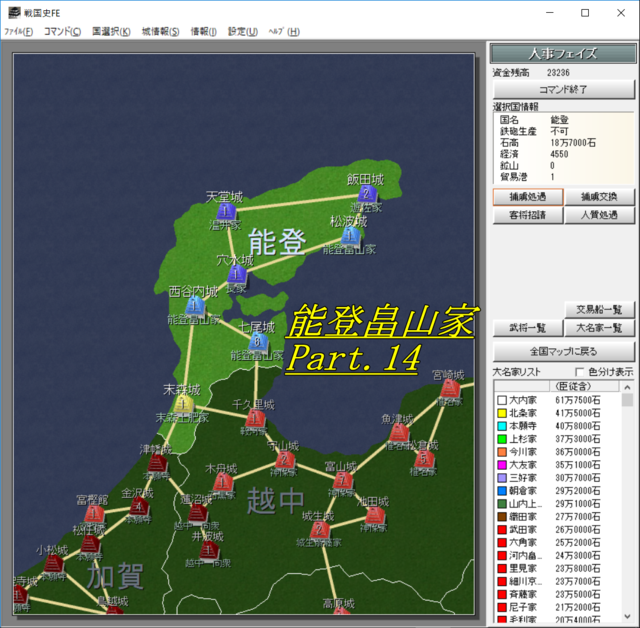Image resolution: width=640 pixels, height=628 pixels.
Task: Click 全国マップに戻る button
Action: tap(564, 352)
